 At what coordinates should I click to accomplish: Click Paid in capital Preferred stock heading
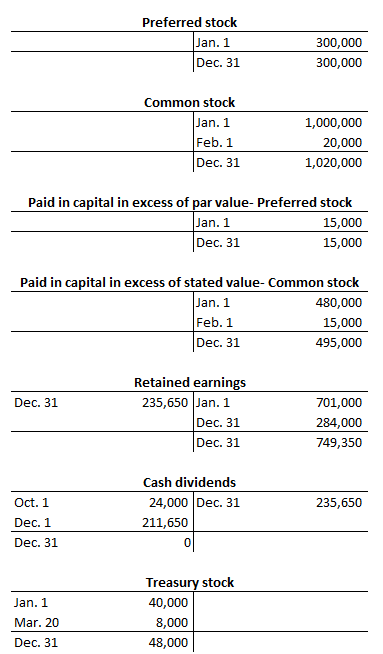point(190,202)
